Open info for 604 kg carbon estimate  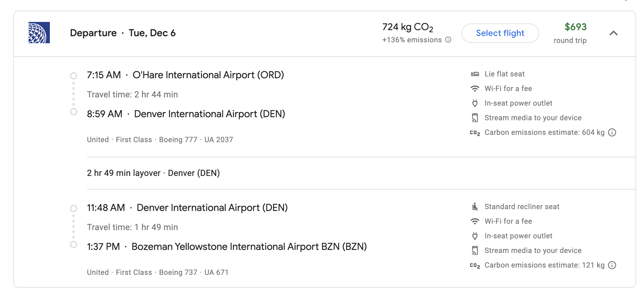pyautogui.click(x=612, y=132)
